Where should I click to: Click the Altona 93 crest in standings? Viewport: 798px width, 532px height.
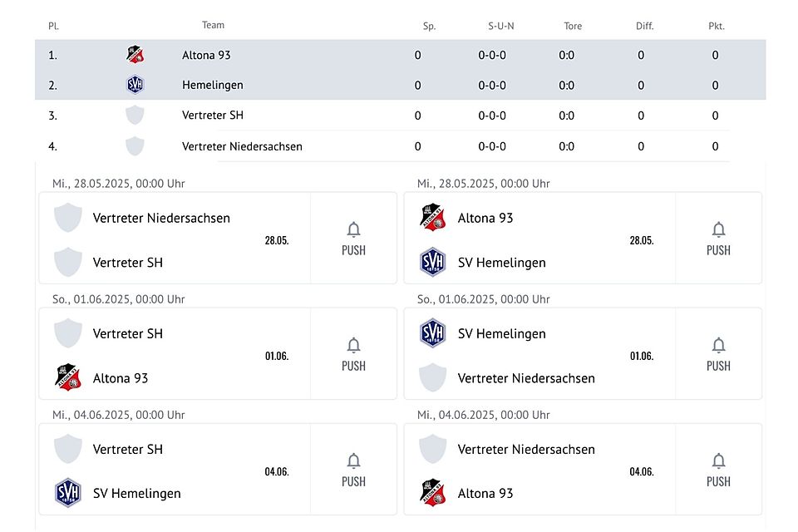135,55
